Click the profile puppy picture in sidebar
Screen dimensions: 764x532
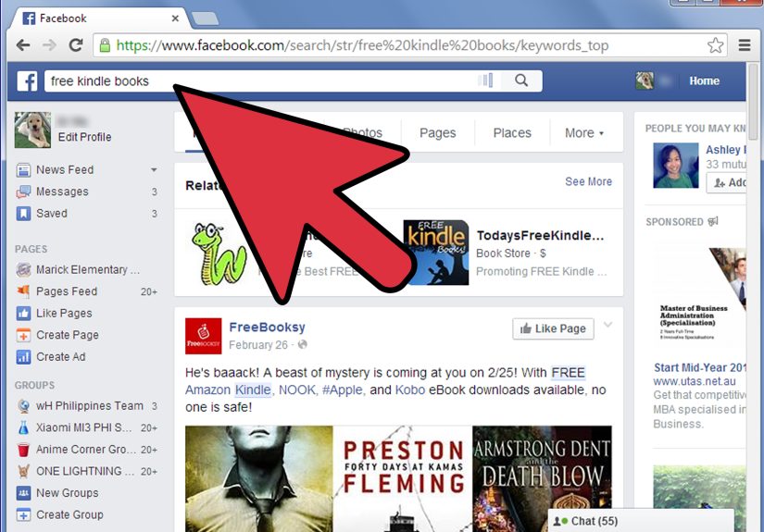[32, 130]
